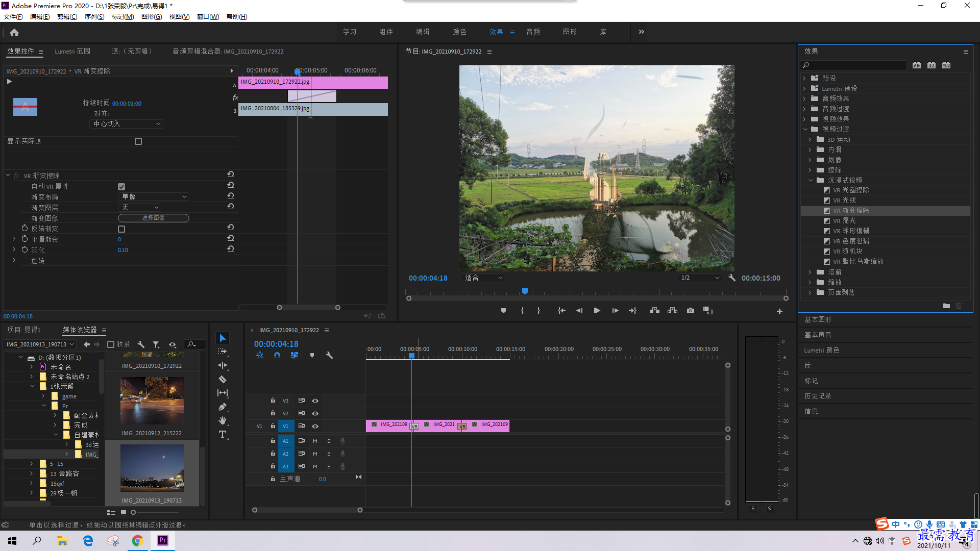
Task: Open program monitor settings wrench
Action: coord(731,278)
